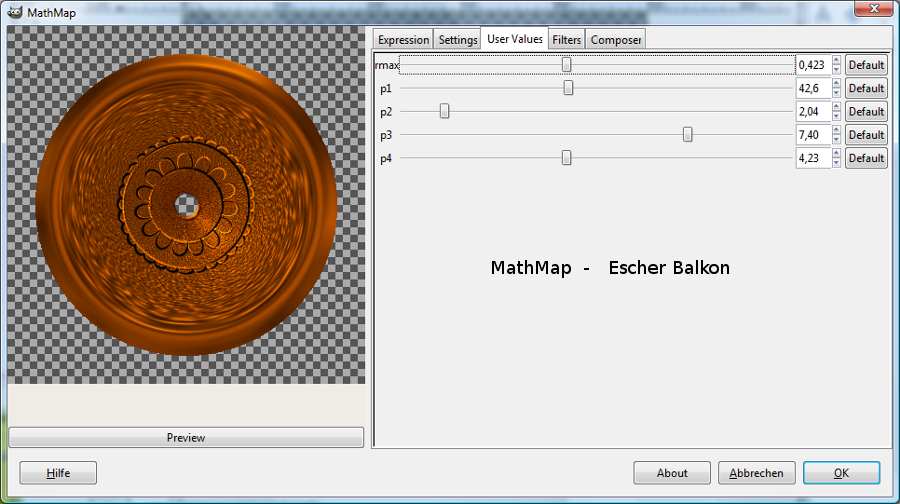
Task: Click the p3 slider handle
Action: (688, 134)
